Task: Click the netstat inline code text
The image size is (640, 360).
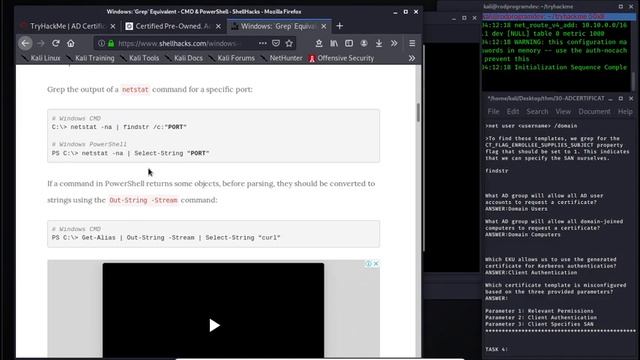Action: tap(135, 89)
